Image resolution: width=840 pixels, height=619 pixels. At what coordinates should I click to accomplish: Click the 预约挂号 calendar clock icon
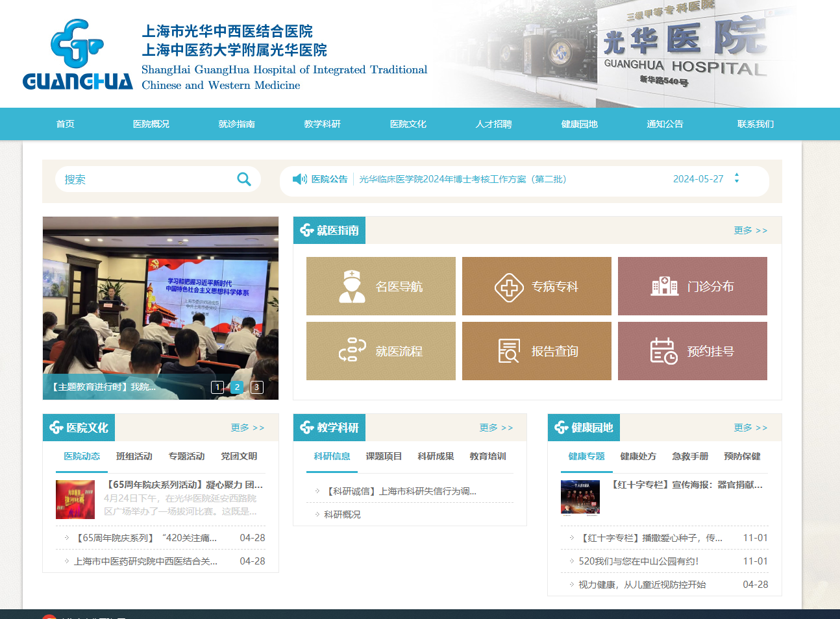point(663,351)
